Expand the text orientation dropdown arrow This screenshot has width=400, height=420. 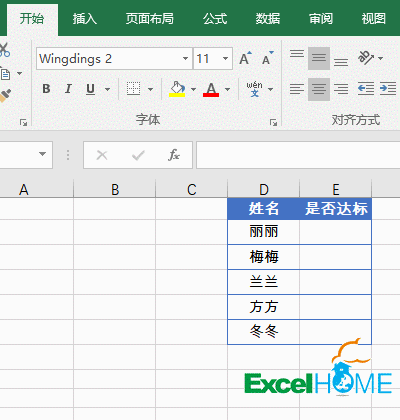click(380, 58)
